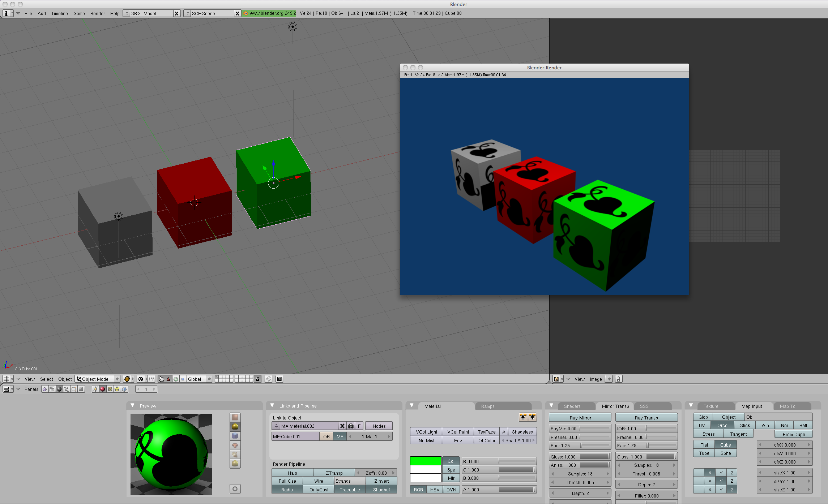Image resolution: width=828 pixels, height=504 pixels.
Task: Open the Shading context sphere icon
Action: [59, 389]
